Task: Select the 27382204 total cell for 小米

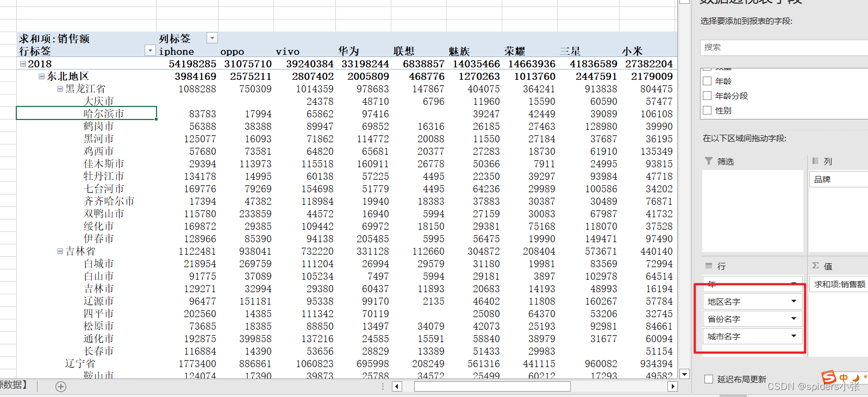Action: click(x=649, y=64)
